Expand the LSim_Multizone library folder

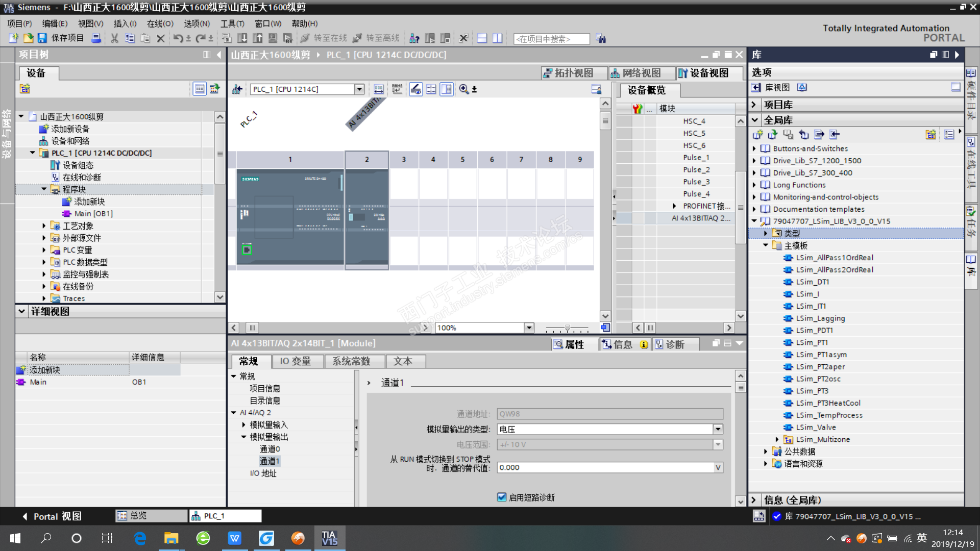tap(777, 440)
